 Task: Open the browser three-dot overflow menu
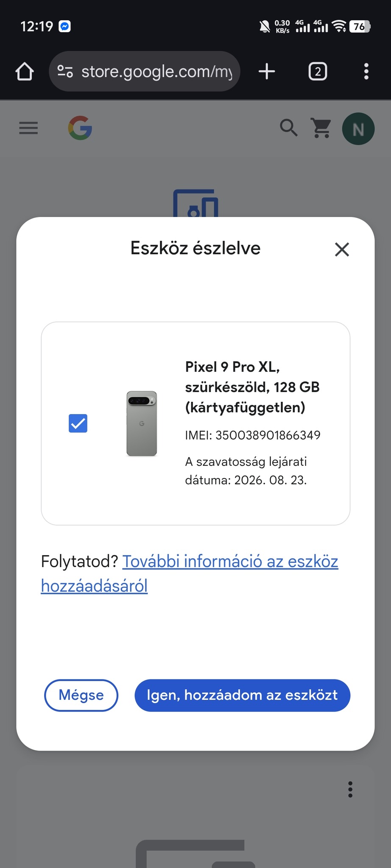tap(366, 71)
